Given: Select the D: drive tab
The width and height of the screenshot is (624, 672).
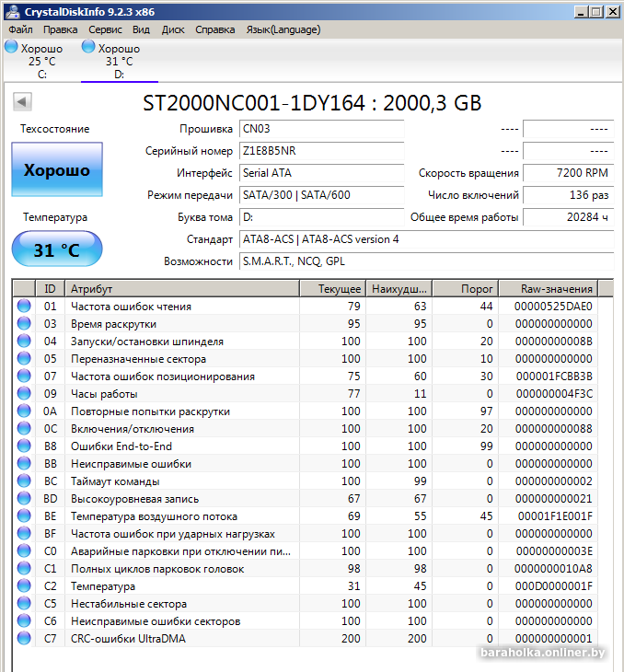Looking at the screenshot, I should coord(119,62).
